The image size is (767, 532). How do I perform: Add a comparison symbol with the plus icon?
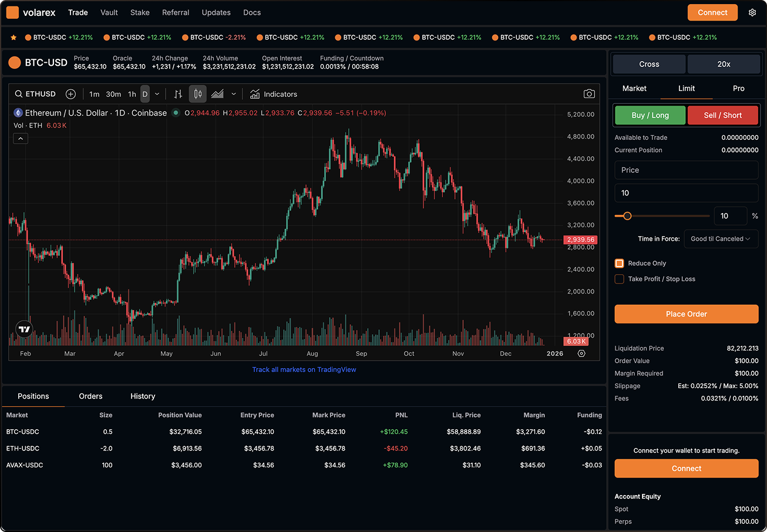(70, 93)
